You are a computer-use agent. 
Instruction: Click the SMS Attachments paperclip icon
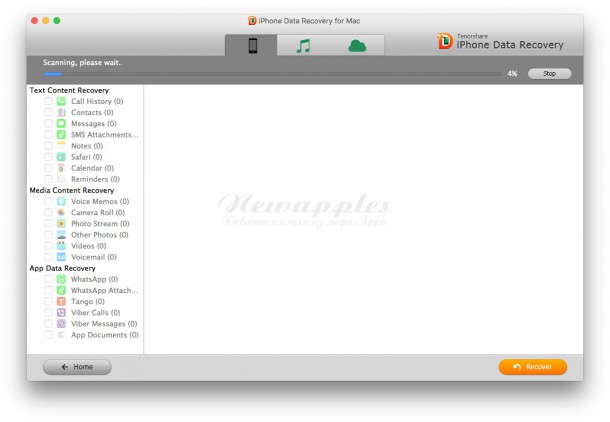pyautogui.click(x=61, y=135)
